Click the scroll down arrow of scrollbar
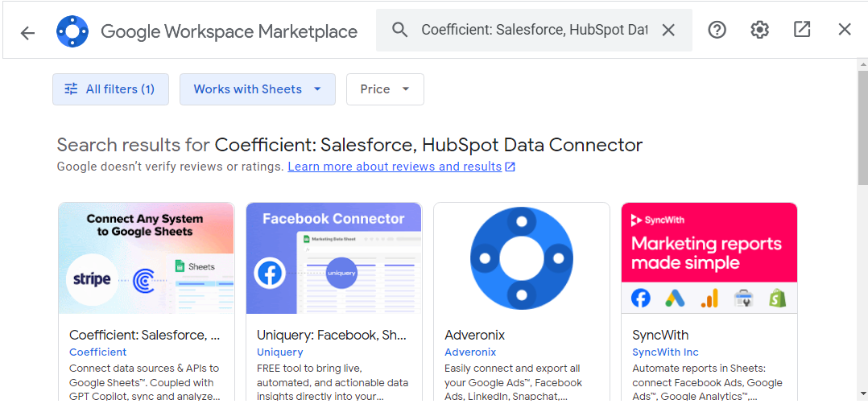Screen dimensions: 868x412 [862, 394]
